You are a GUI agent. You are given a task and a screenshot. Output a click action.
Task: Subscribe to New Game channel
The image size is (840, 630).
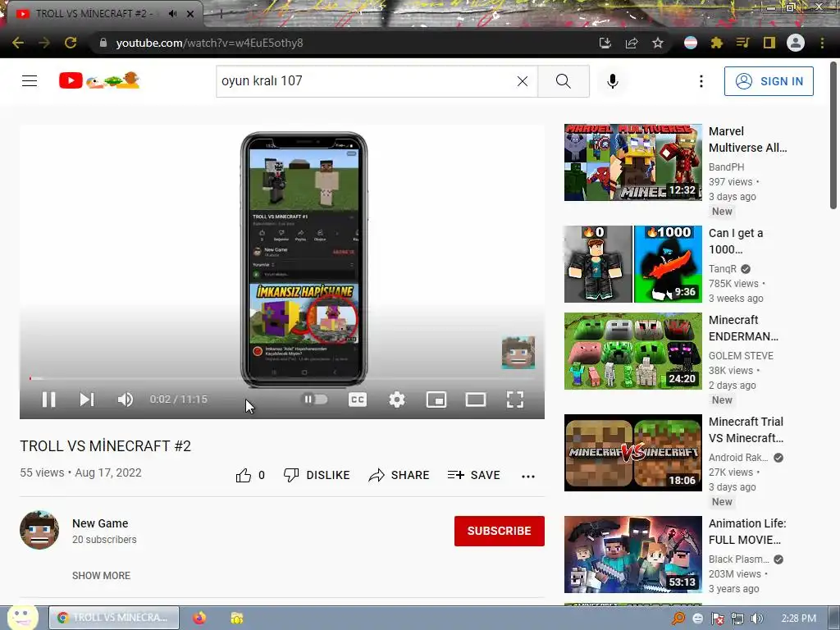(x=500, y=531)
